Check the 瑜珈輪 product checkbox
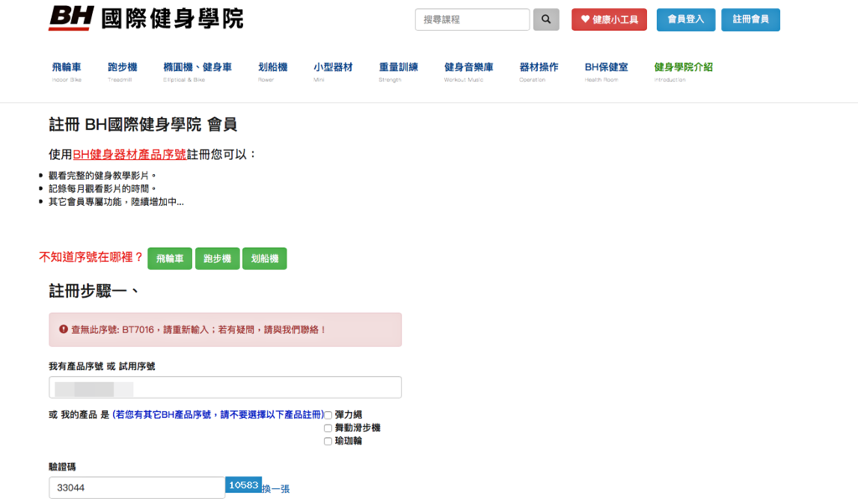The height and width of the screenshot is (504, 858). coord(328,442)
